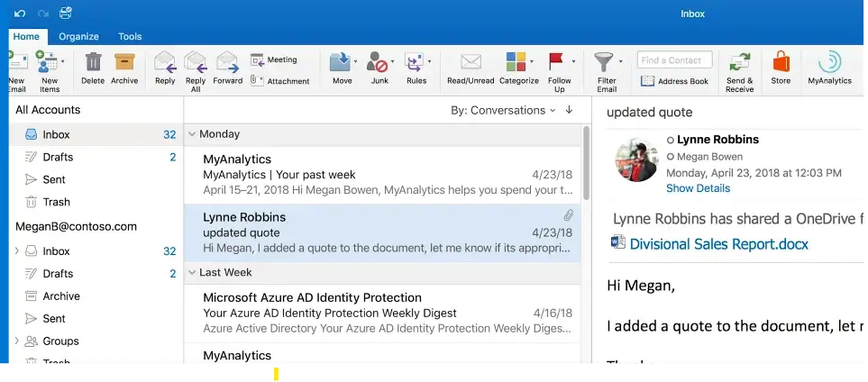This screenshot has height=382, width=868.
Task: Collapse the Monday message group
Action: coord(192,134)
